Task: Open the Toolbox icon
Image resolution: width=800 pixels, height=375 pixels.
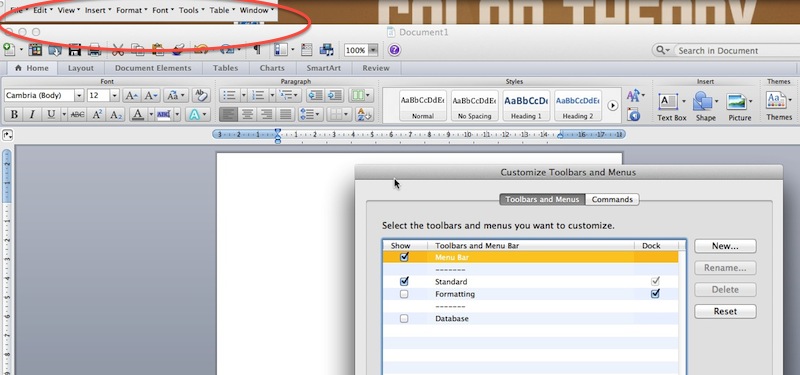Action: (x=307, y=50)
